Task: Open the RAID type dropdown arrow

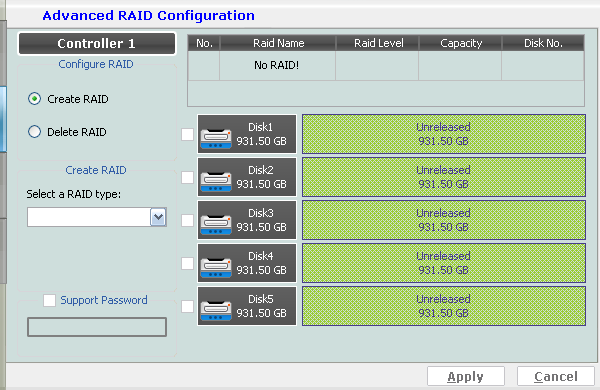Action: tap(158, 217)
